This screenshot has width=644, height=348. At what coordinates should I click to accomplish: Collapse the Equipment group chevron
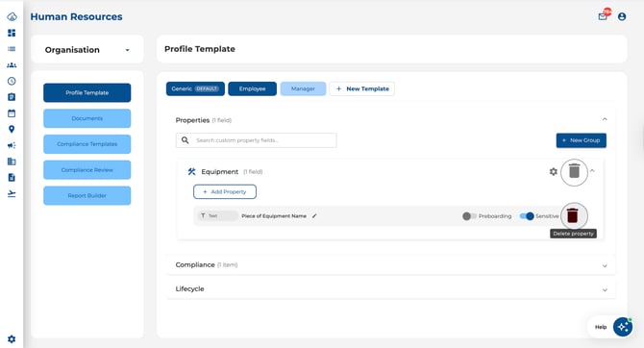pyautogui.click(x=592, y=171)
